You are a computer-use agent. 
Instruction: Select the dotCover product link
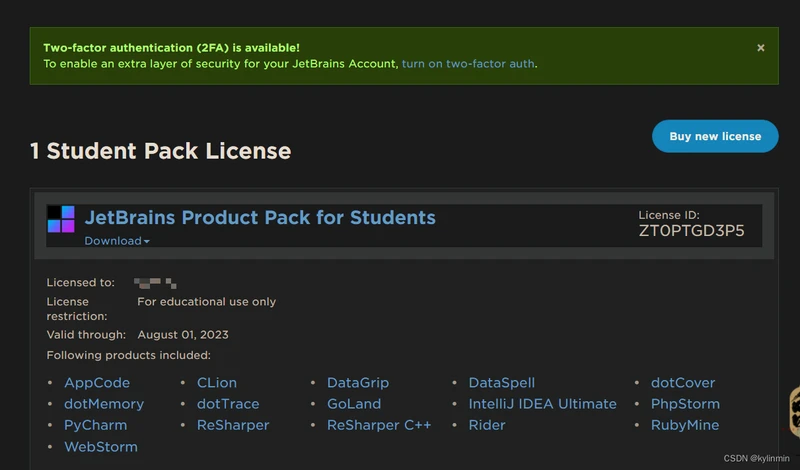pos(683,383)
